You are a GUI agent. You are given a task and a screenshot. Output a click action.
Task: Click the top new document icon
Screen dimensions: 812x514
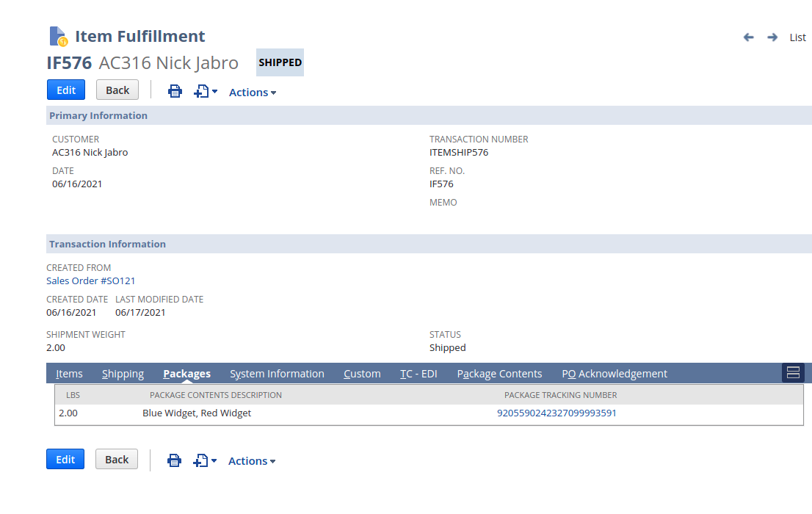pos(202,92)
